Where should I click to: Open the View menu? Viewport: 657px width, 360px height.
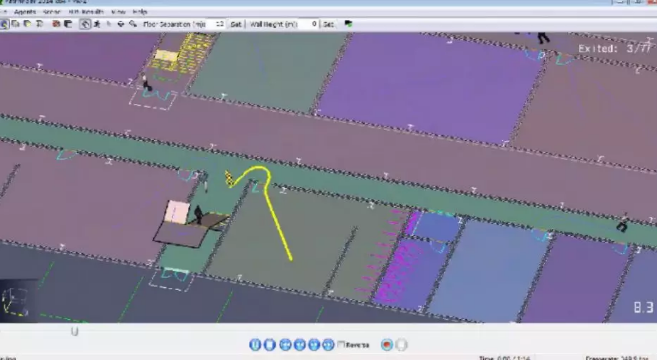coord(118,12)
